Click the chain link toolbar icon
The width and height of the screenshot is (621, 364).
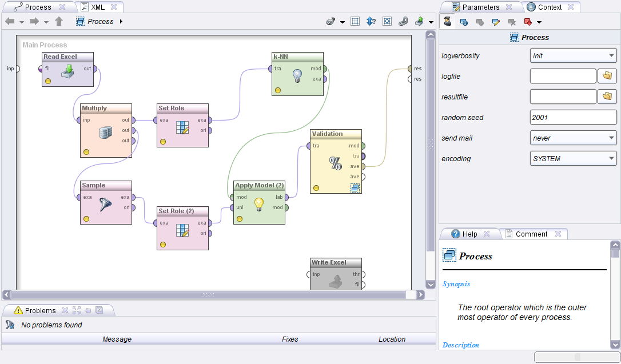pos(403,21)
